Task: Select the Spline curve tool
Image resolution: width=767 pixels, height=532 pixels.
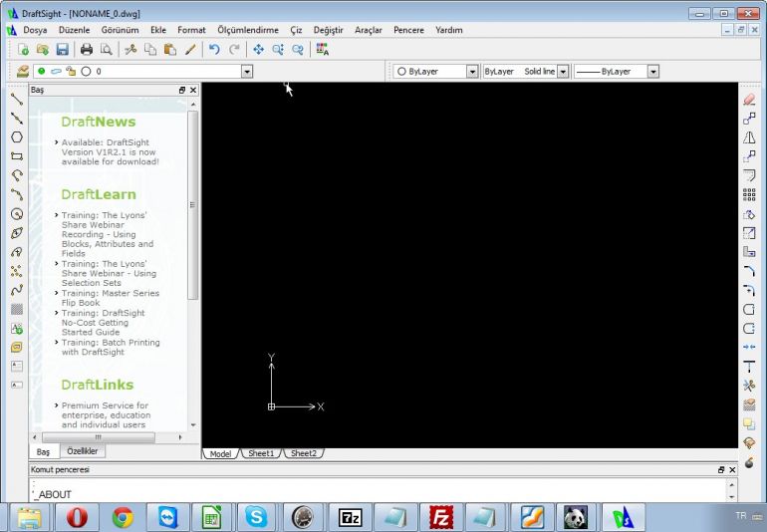Action: pyautogui.click(x=17, y=290)
